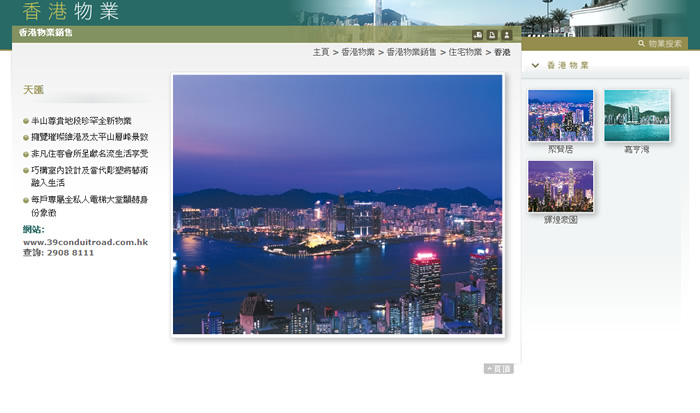
Task: Click the magnifier icon beside 物業搜索
Action: [641, 44]
